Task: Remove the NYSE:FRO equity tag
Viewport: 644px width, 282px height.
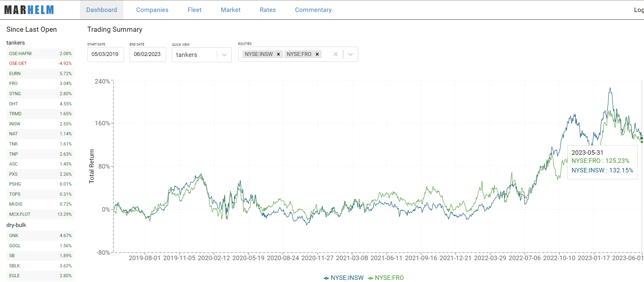Action: coord(317,54)
